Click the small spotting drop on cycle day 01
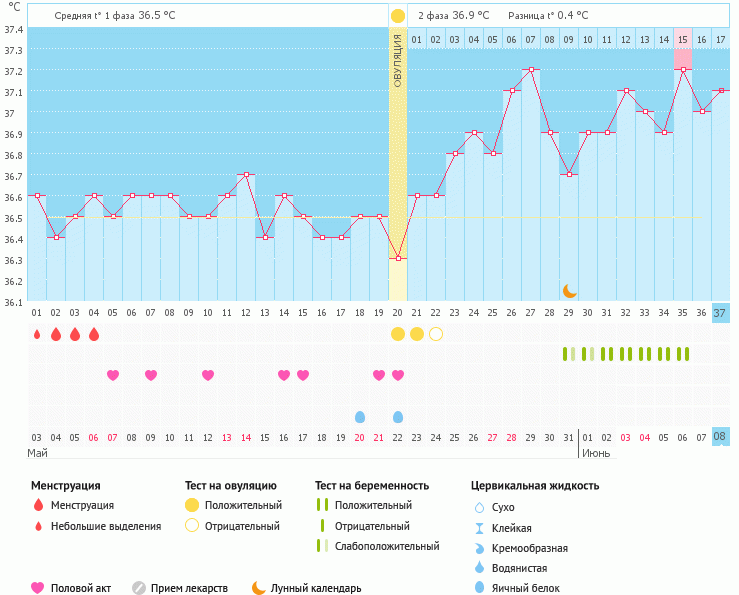The image size is (739, 595). point(37,334)
